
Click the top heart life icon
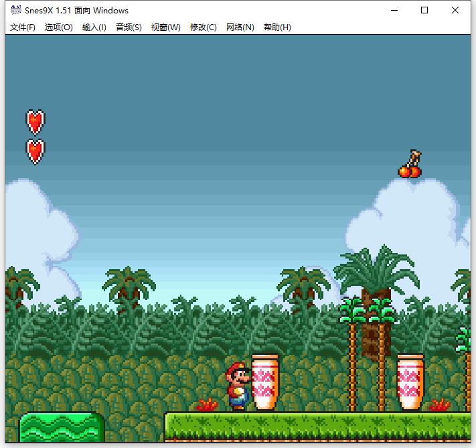tap(35, 122)
